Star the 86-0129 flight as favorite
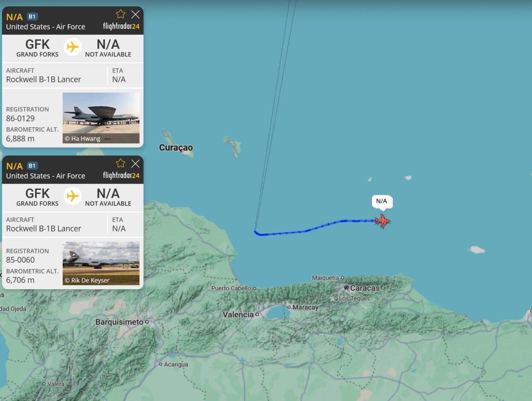The image size is (532, 401). (121, 14)
